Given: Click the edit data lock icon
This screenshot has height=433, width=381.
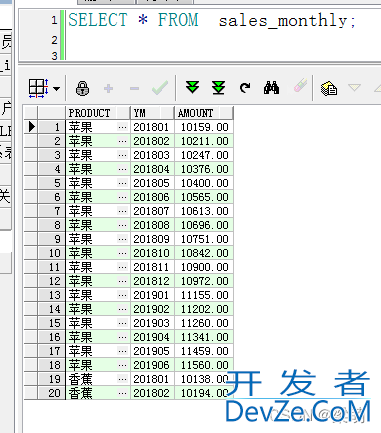Looking at the screenshot, I should pos(82,88).
